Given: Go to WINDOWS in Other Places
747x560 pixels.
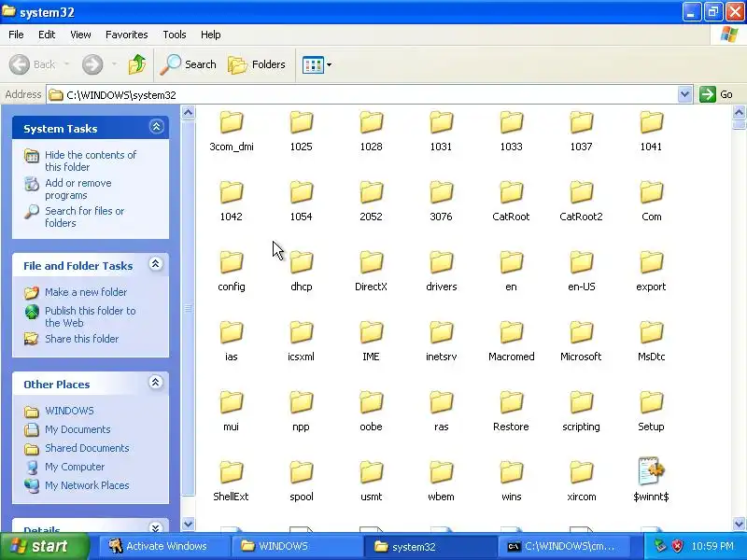Looking at the screenshot, I should (x=69, y=411).
